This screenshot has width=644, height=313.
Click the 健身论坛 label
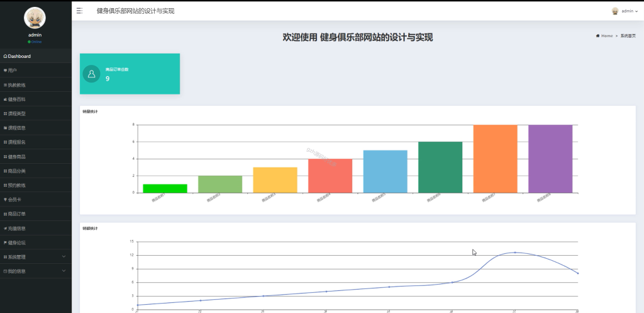(17, 242)
